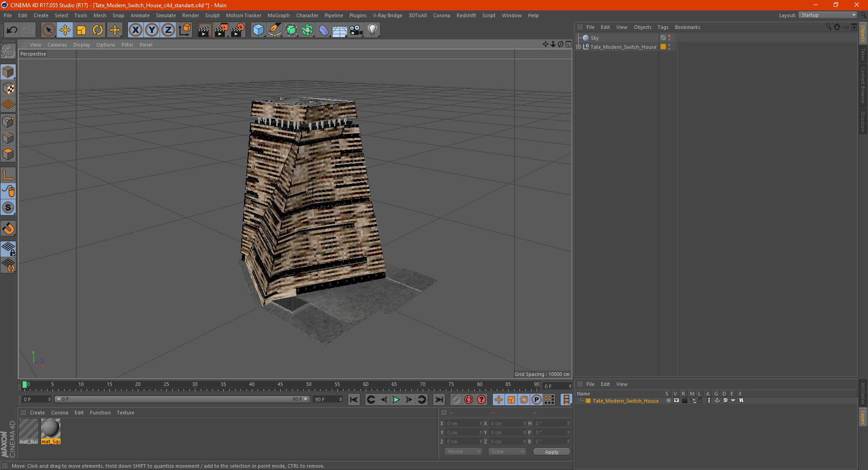Open the Simulate menu
The width and height of the screenshot is (868, 470).
tap(165, 15)
